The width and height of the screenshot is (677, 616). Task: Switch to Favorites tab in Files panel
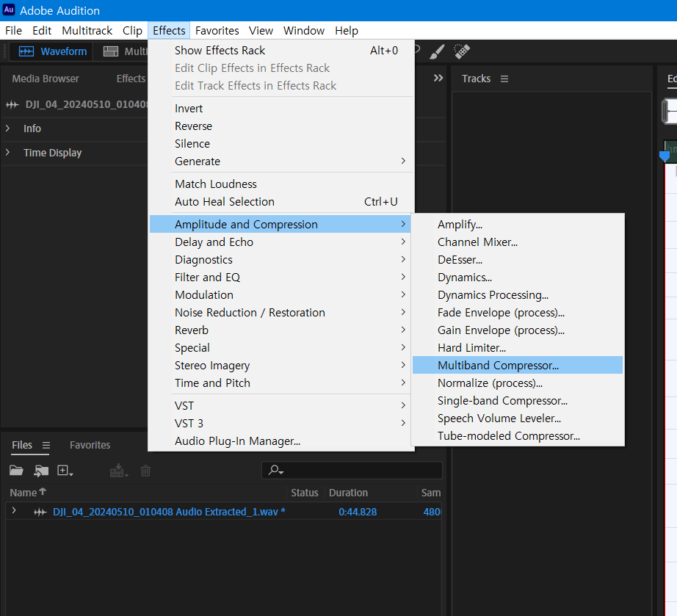(x=90, y=445)
